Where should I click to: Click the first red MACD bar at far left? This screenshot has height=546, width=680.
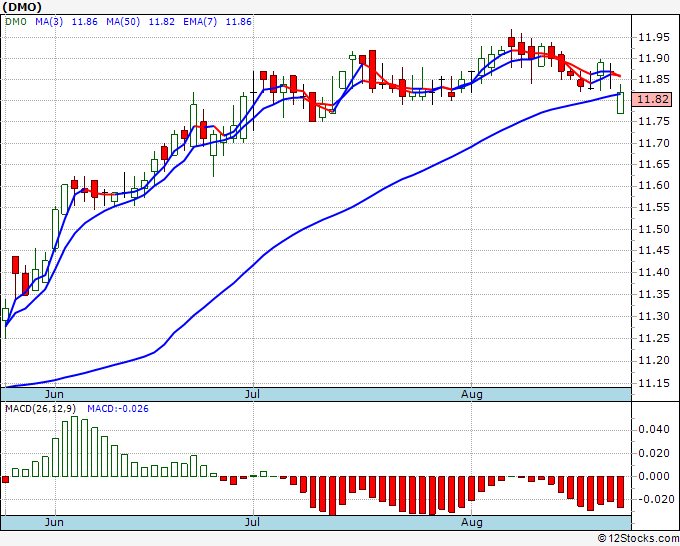5,479
